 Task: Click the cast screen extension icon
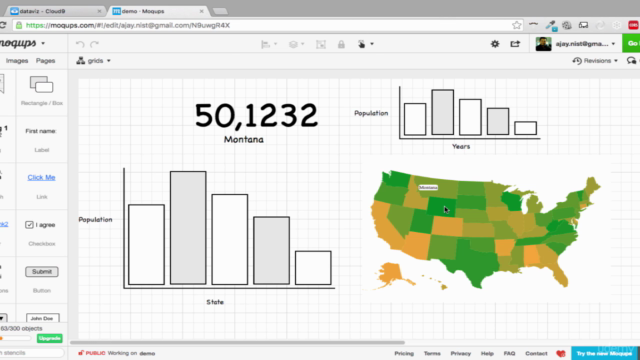point(583,25)
